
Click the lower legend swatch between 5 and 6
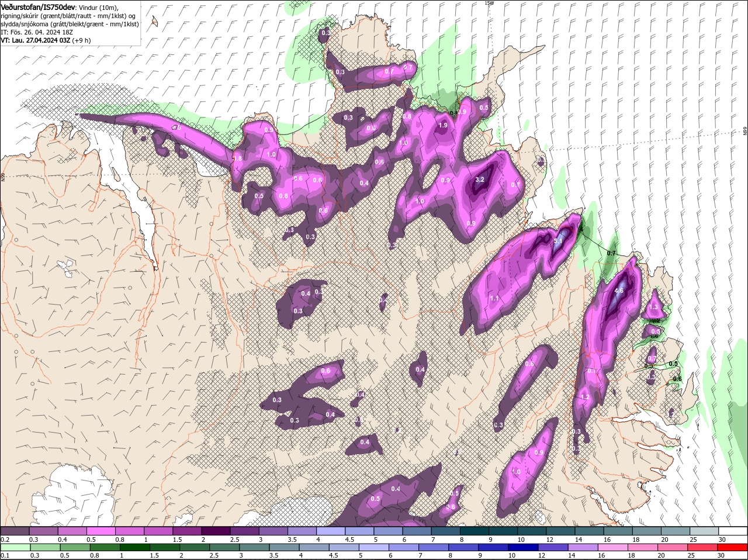tap(375, 547)
